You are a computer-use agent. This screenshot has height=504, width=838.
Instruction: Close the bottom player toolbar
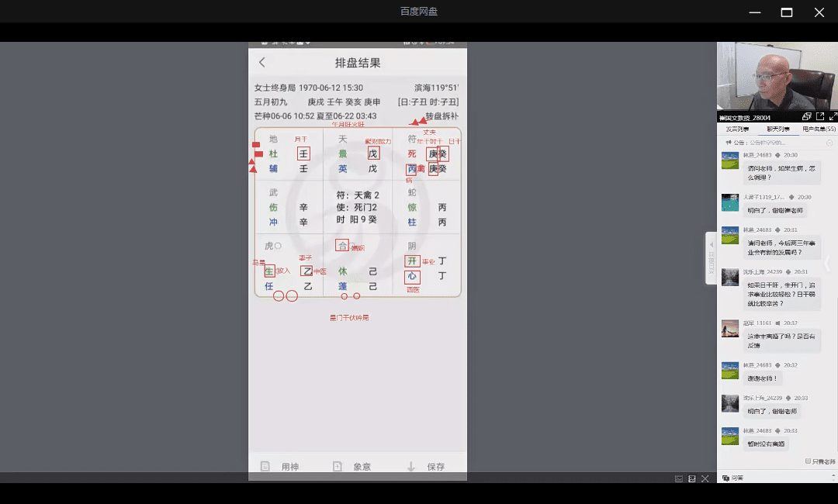[705, 479]
